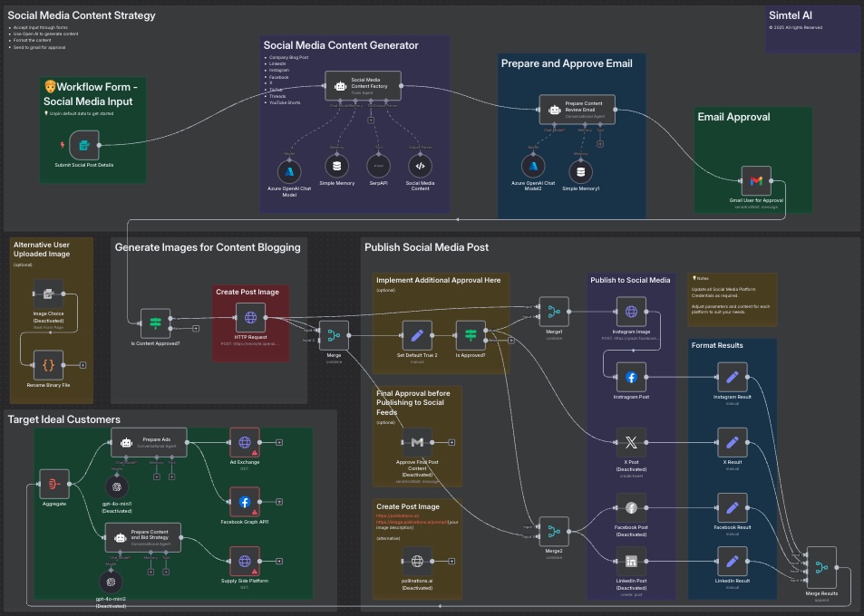The width and height of the screenshot is (864, 616).
Task: Add node after Approve Final Post Content
Action: point(451,442)
